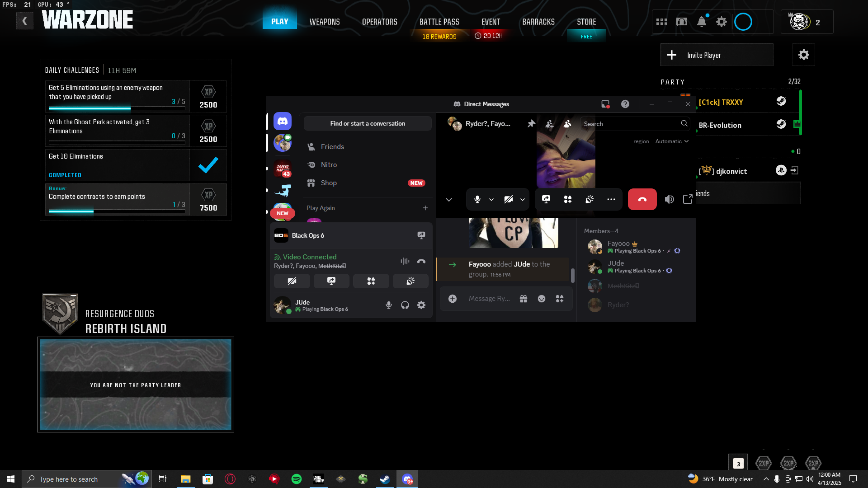Viewport: 868px width, 488px height.
Task: Add friends to the group DM
Action: coord(549,124)
